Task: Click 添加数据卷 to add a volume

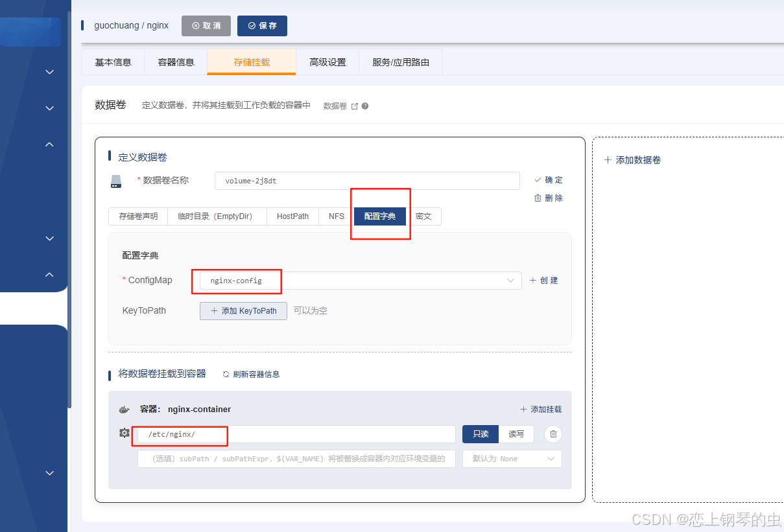Action: pyautogui.click(x=632, y=160)
